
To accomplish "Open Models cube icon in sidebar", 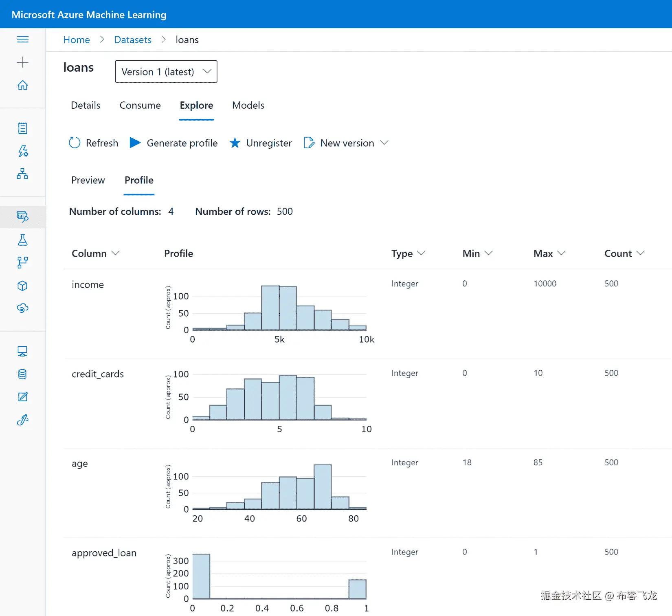I will (23, 286).
